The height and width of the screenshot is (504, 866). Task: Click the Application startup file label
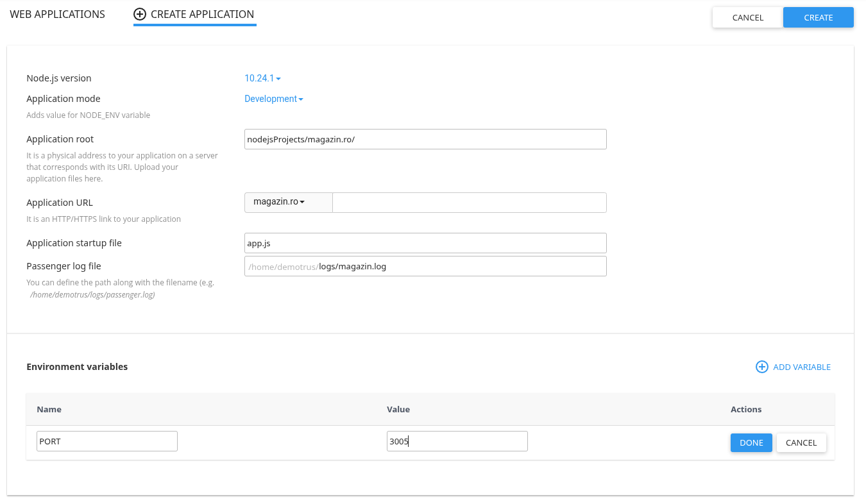tap(74, 243)
